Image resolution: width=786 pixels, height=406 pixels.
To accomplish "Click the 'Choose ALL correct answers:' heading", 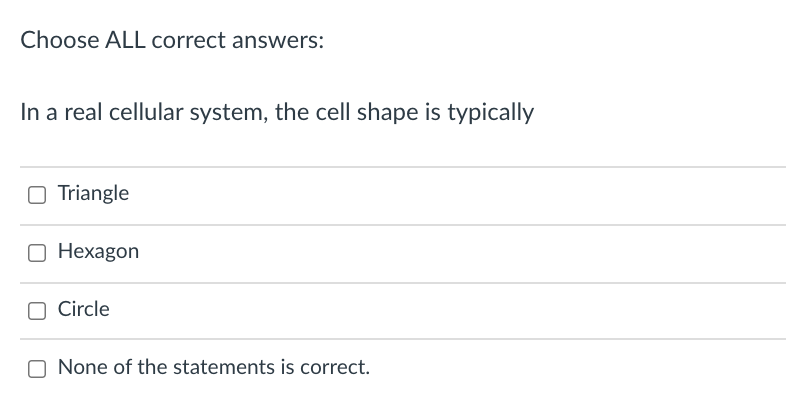I will point(172,40).
